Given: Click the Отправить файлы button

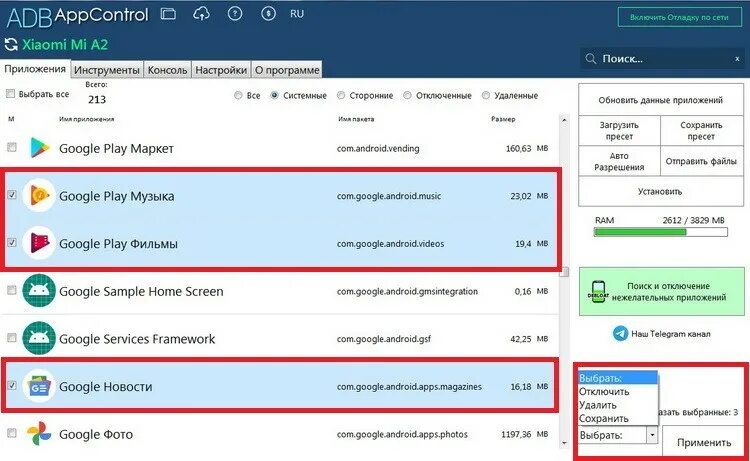Looking at the screenshot, I should (701, 161).
